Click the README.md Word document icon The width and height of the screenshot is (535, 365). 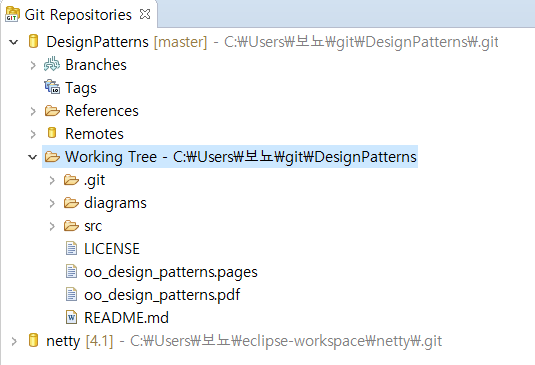pyautogui.click(x=71, y=317)
